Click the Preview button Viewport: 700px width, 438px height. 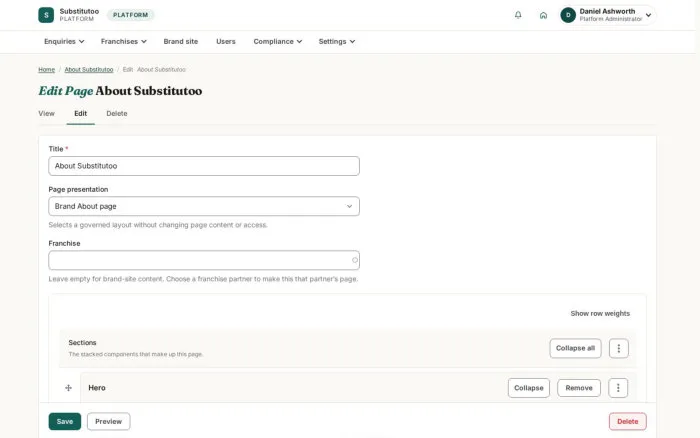click(108, 421)
